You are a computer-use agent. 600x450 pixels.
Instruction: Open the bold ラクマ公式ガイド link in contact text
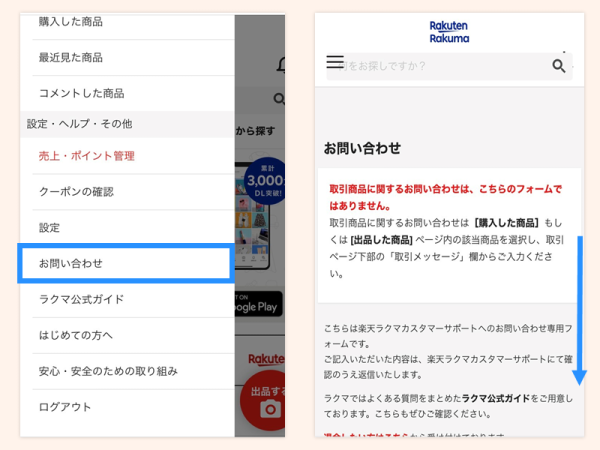(496, 398)
